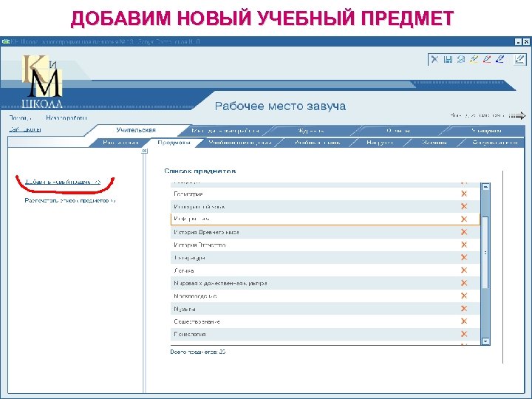This screenshot has width=532, height=399.
Task: Open the Учащиеся tab
Action: pos(486,131)
